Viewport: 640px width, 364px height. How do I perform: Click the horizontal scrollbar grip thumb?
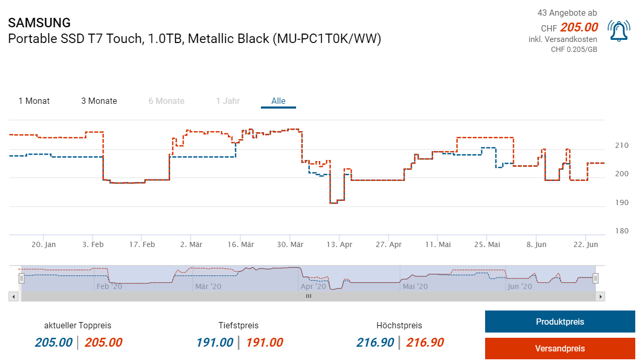309,296
